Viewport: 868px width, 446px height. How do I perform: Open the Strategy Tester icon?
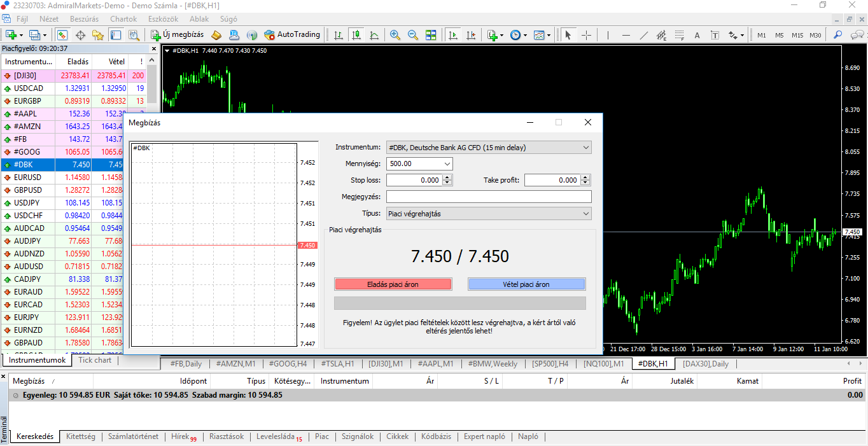pos(134,35)
